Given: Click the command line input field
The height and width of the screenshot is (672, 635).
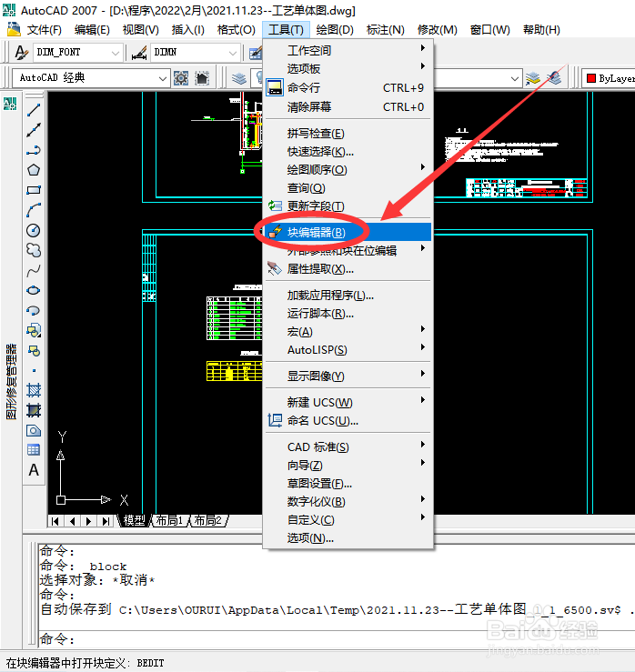Looking at the screenshot, I should 337,639.
